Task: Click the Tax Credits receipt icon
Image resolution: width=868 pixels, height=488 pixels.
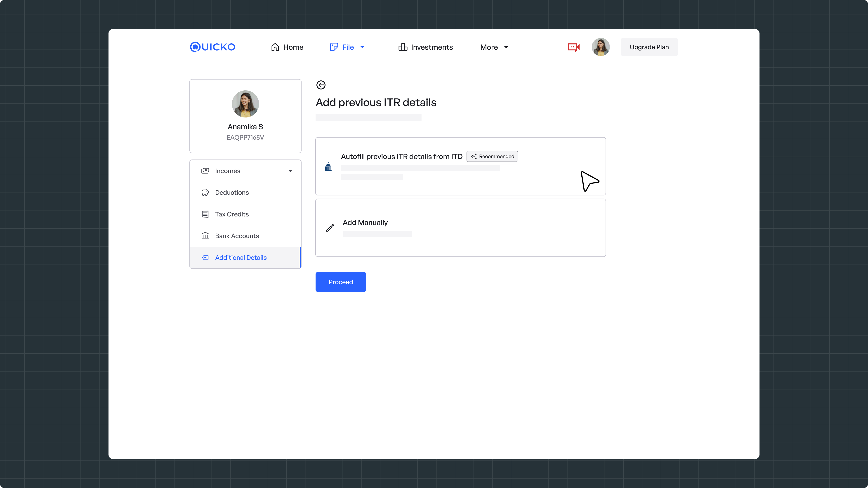Action: (x=205, y=214)
